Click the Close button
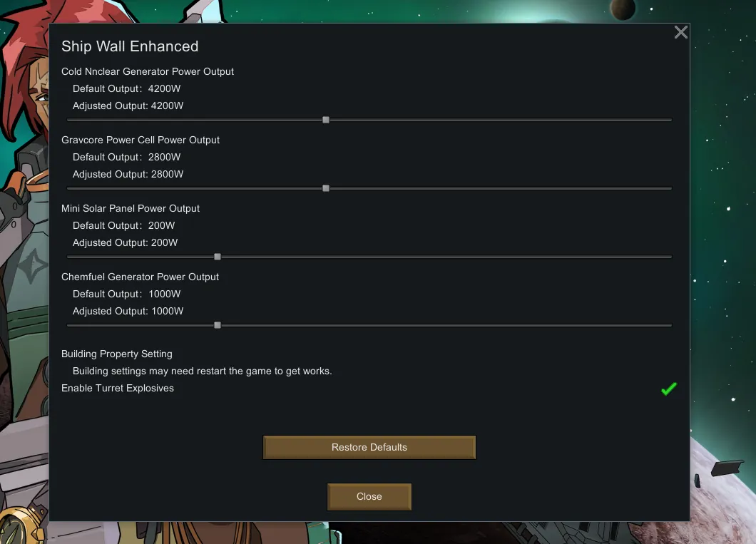 pos(369,497)
